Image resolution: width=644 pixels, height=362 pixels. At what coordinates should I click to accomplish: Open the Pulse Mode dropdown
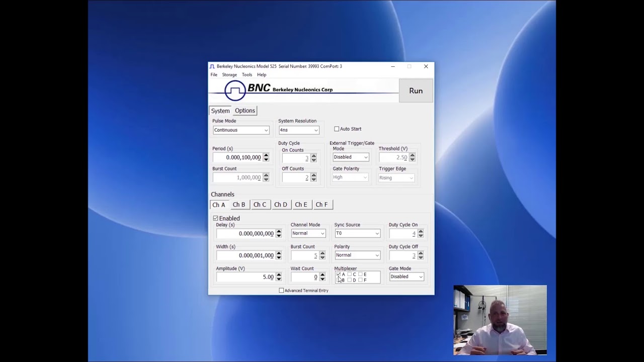pos(241,130)
